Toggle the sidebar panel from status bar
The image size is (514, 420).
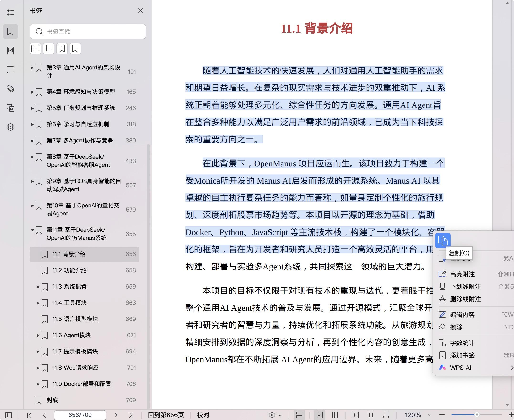[x=9, y=415]
